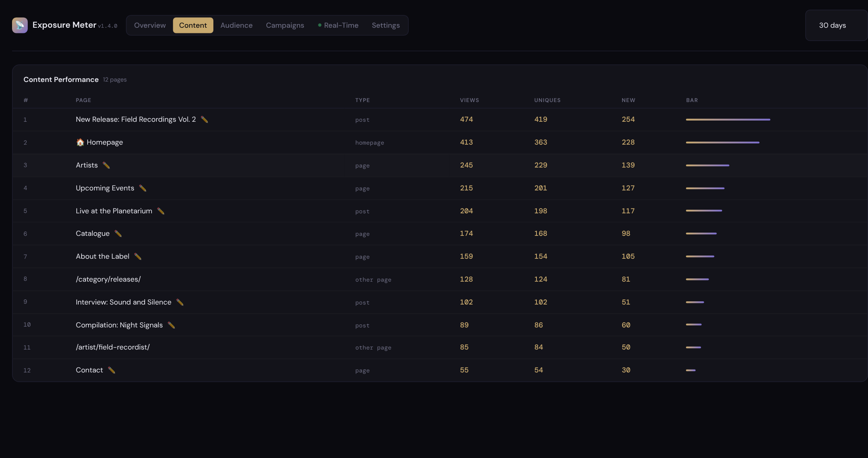868x458 pixels.
Task: Edit the Contact page via pencil icon
Action: 111,370
